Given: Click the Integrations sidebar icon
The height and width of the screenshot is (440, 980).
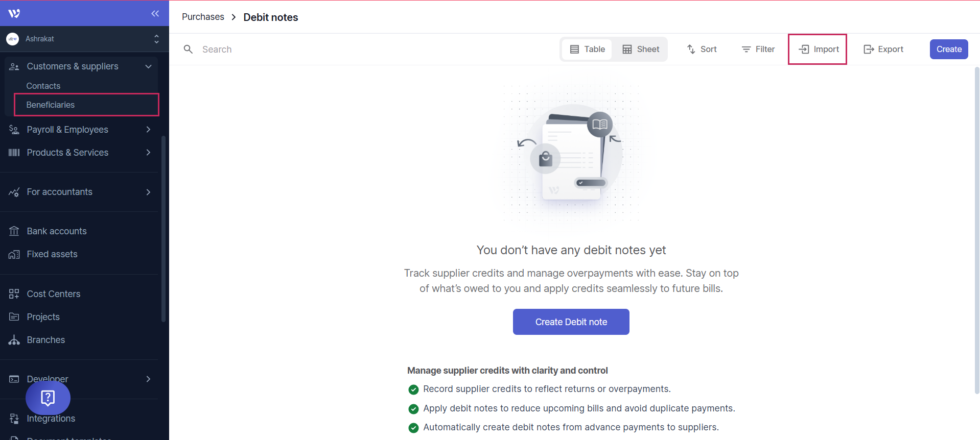Looking at the screenshot, I should (x=14, y=418).
